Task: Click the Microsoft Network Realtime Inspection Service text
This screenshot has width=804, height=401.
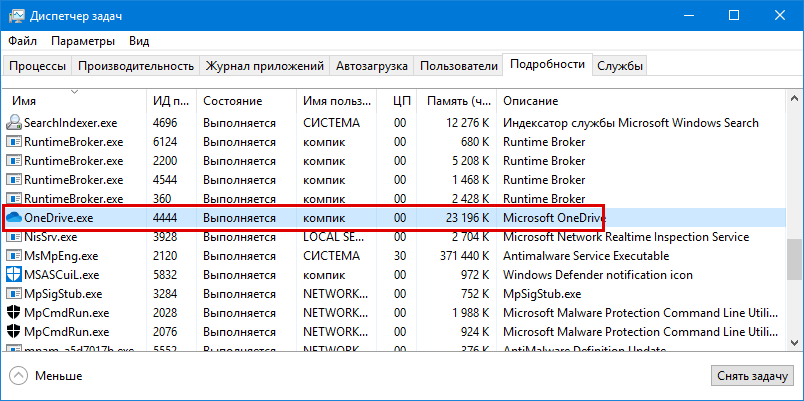Action: [626, 237]
